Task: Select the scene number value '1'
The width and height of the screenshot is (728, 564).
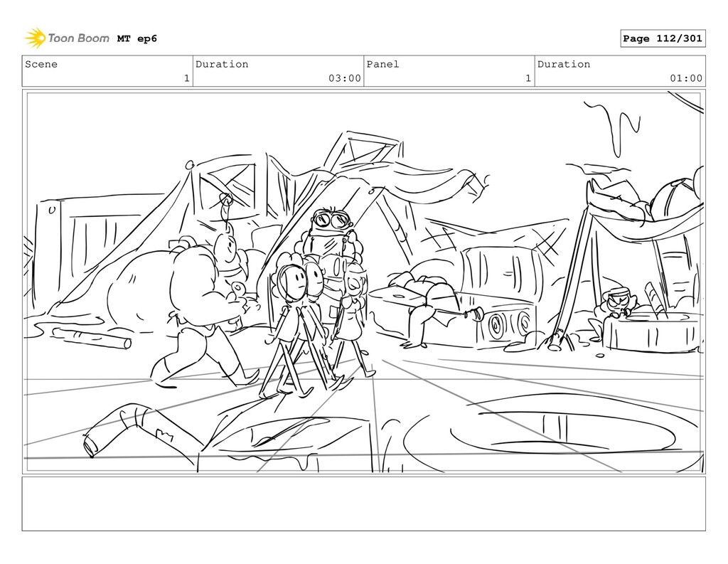Action: tap(187, 78)
